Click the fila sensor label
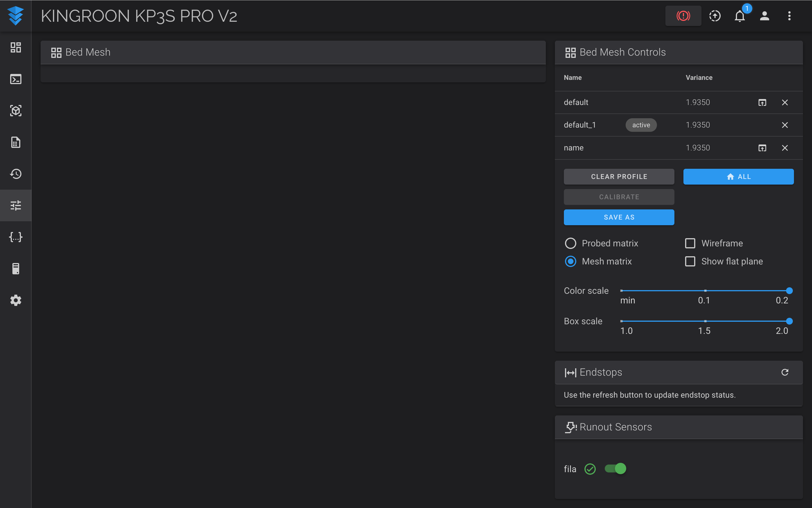Viewport: 812px width, 508px height. pos(570,469)
